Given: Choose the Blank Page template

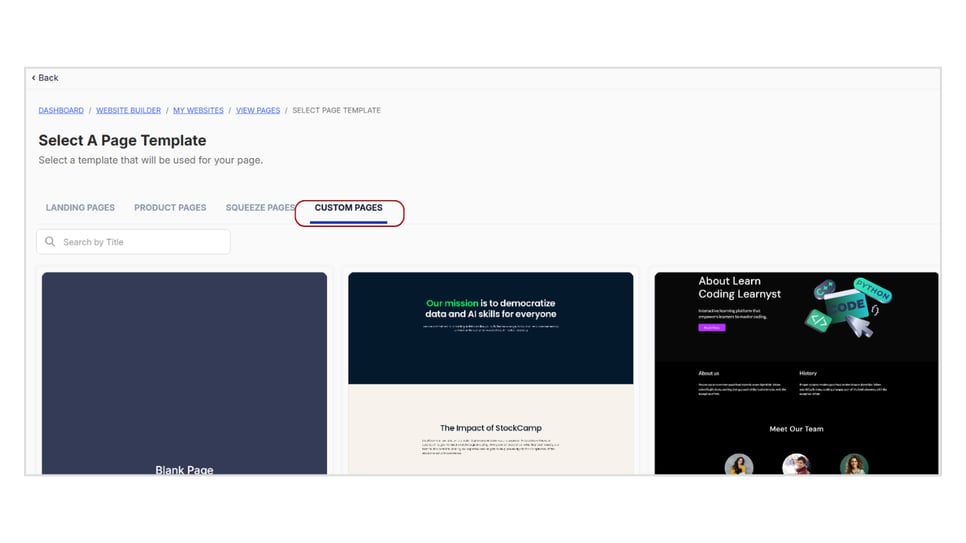Looking at the screenshot, I should pyautogui.click(x=184, y=374).
